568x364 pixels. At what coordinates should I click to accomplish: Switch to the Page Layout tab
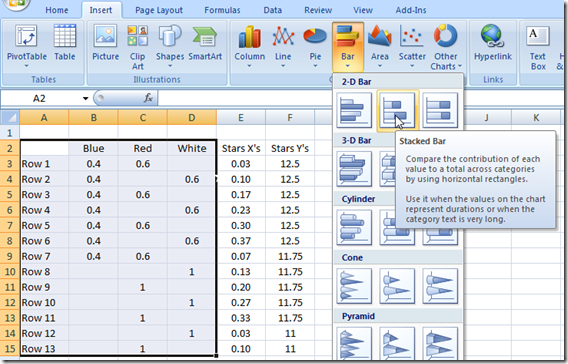point(159,10)
